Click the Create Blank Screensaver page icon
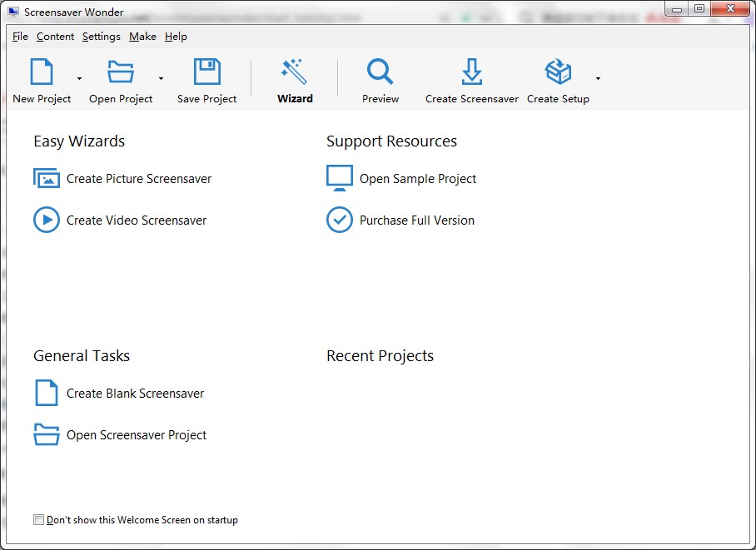The width and height of the screenshot is (756, 550). [x=47, y=393]
